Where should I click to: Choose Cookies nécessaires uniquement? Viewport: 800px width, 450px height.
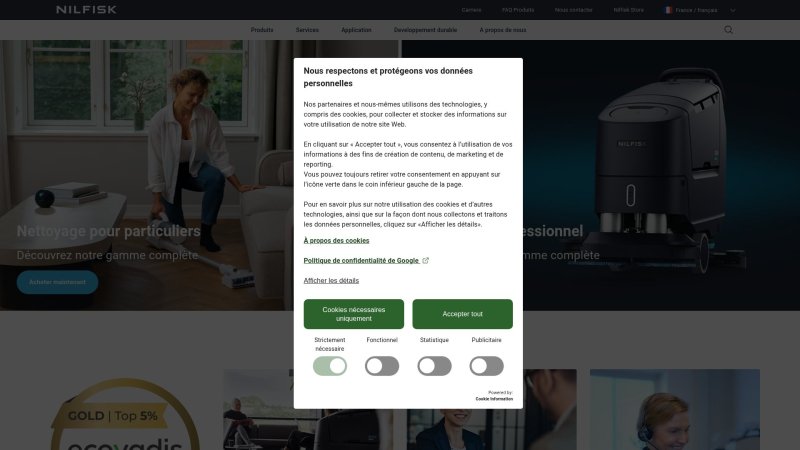click(354, 314)
